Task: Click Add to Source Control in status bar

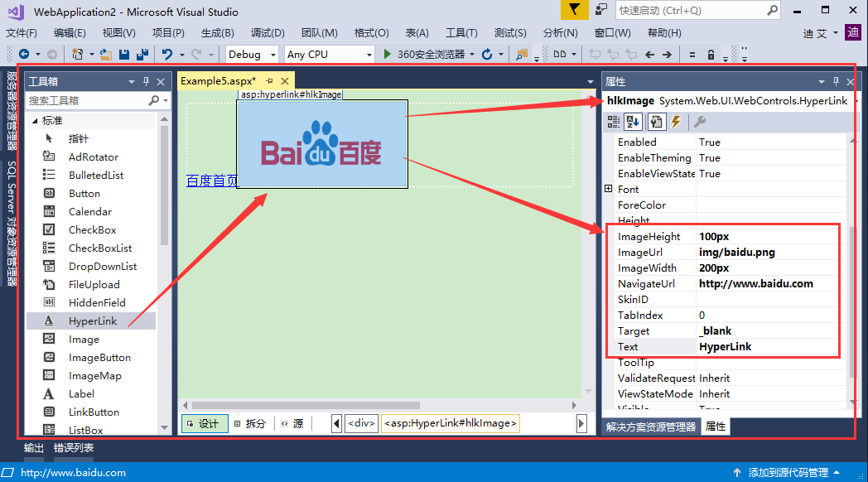Action: pos(787,473)
